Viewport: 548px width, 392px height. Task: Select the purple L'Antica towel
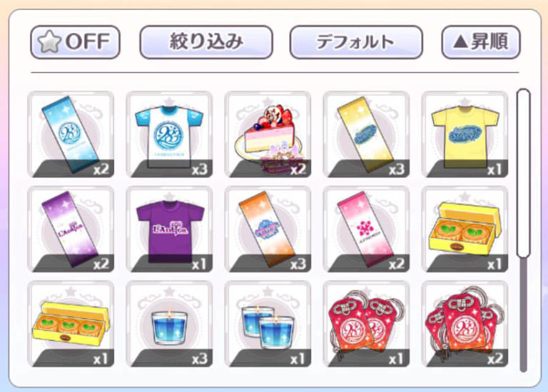pyautogui.click(x=71, y=229)
